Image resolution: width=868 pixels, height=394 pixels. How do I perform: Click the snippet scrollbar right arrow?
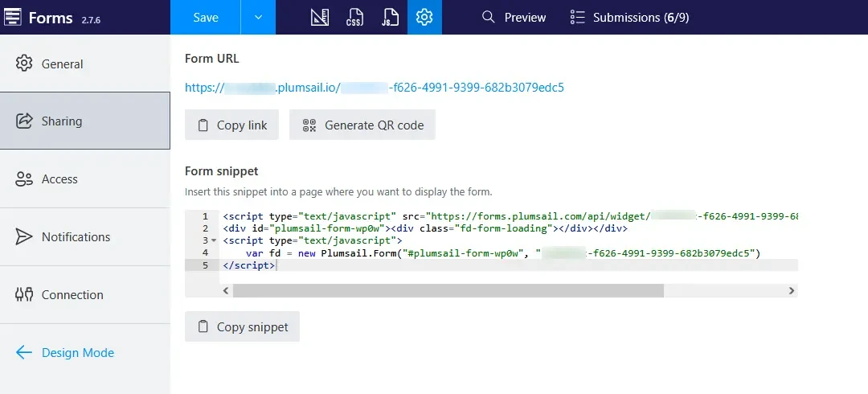tap(792, 290)
